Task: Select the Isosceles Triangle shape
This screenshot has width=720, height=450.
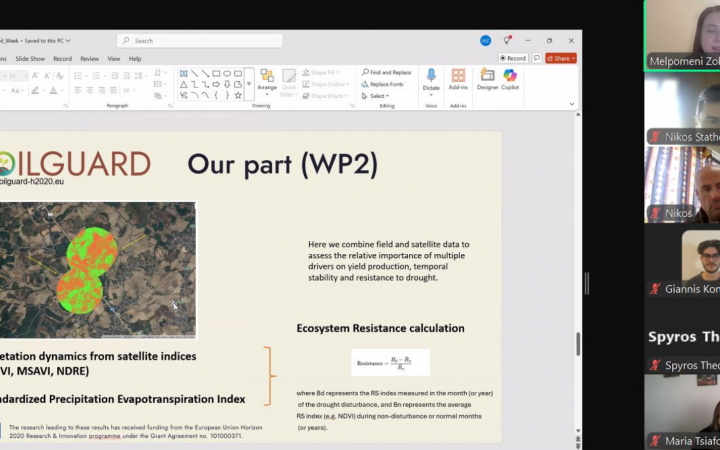Action: click(x=183, y=84)
